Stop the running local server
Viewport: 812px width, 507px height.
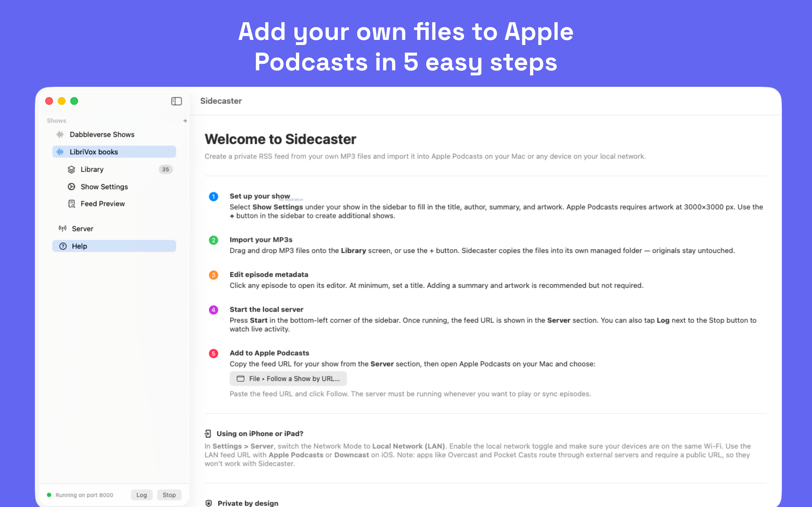(x=169, y=495)
